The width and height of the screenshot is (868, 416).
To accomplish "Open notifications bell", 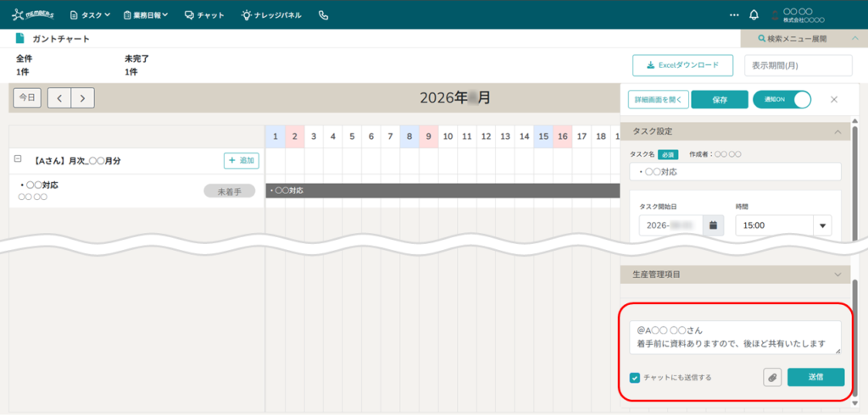I will point(754,15).
